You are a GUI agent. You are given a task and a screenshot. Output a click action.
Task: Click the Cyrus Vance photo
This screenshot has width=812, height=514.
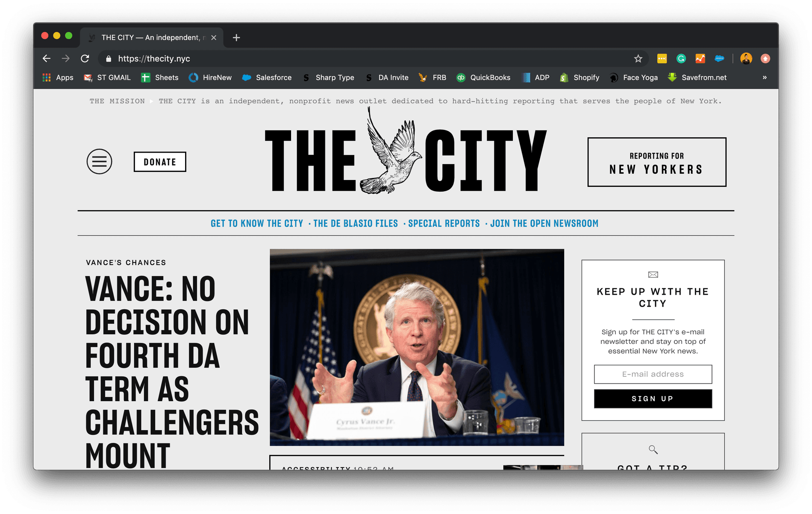(417, 347)
